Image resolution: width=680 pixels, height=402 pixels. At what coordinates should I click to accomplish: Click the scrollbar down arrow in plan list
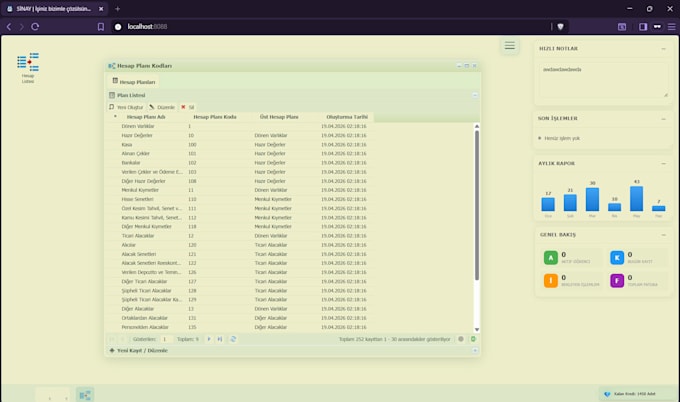pos(477,330)
